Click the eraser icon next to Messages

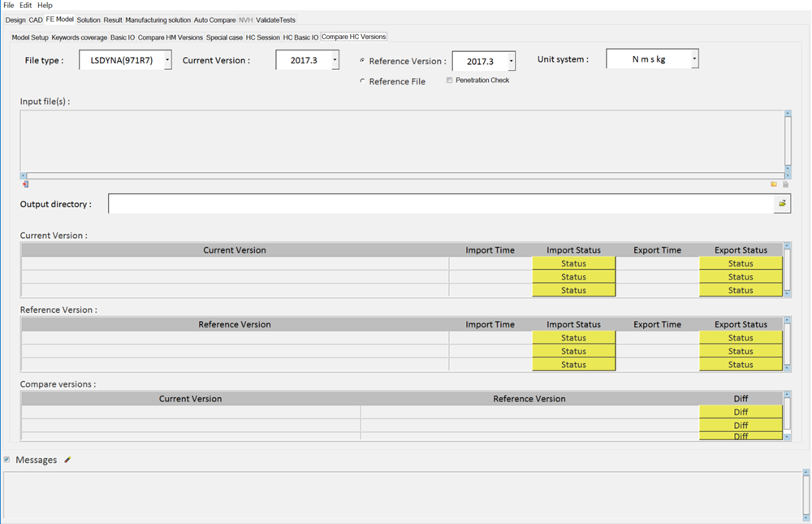[67, 460]
